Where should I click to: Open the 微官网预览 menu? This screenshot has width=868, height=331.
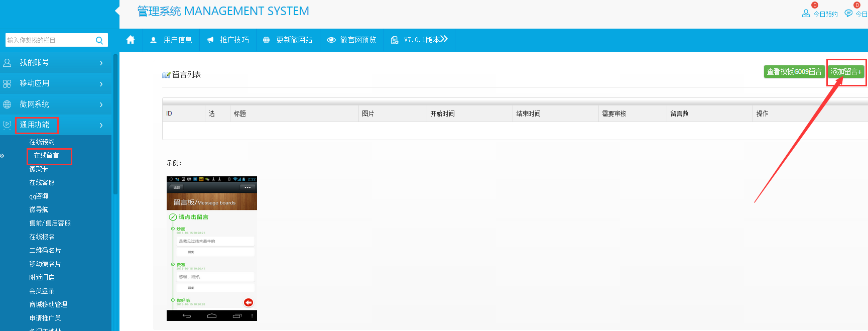point(352,40)
